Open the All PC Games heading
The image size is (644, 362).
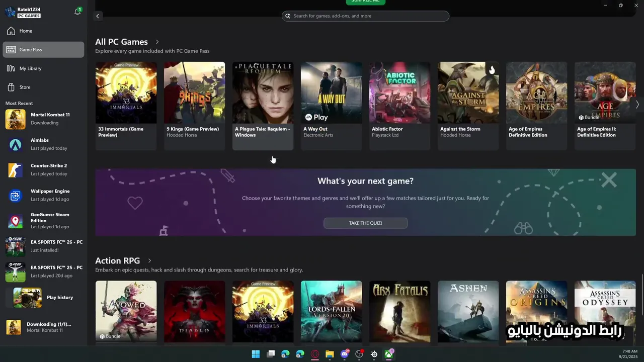pyautogui.click(x=121, y=42)
